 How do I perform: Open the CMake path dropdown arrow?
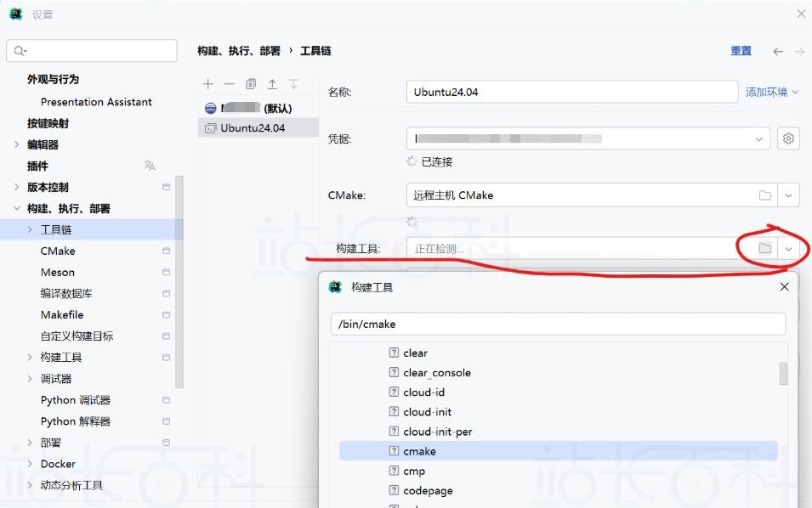coord(788,195)
